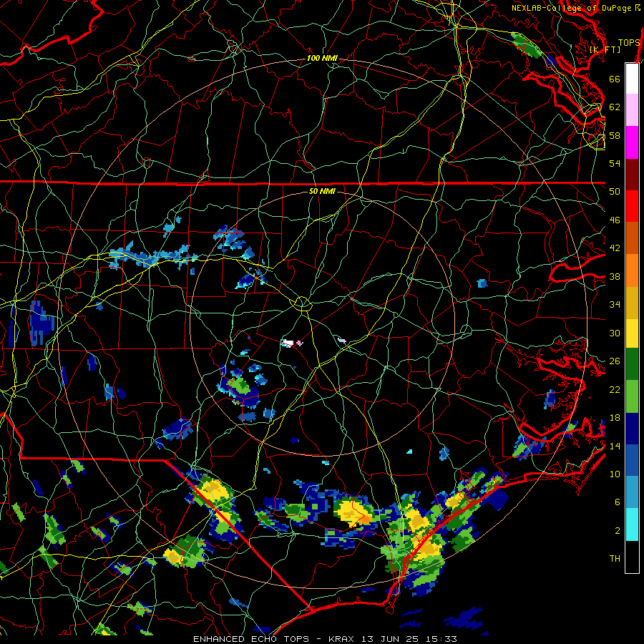
Task: Select the light green legend band
Action: [632, 396]
